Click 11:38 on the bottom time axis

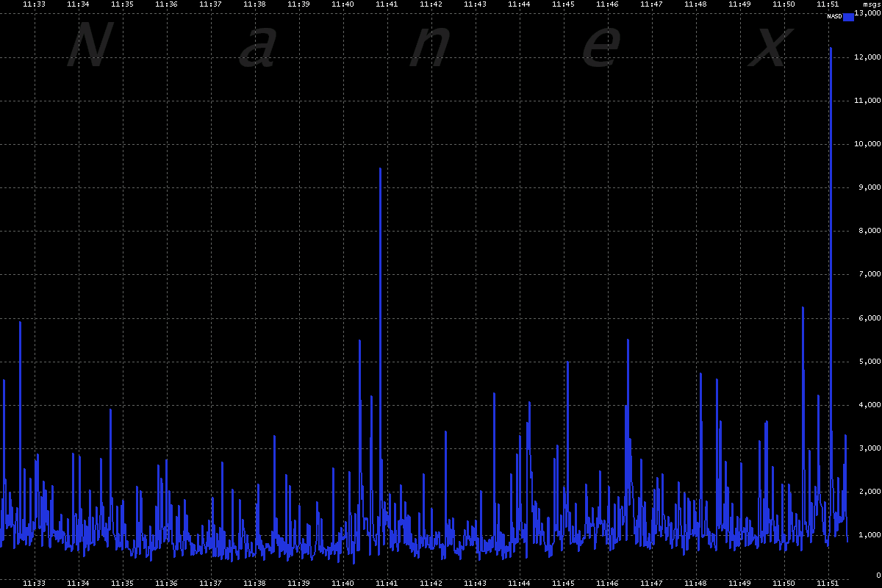coord(254,583)
